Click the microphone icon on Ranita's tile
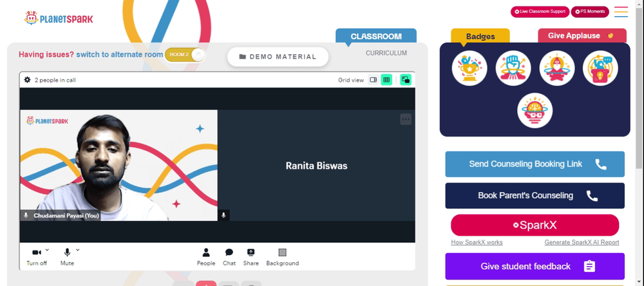Screen dimensions: 644x286 point(223,215)
